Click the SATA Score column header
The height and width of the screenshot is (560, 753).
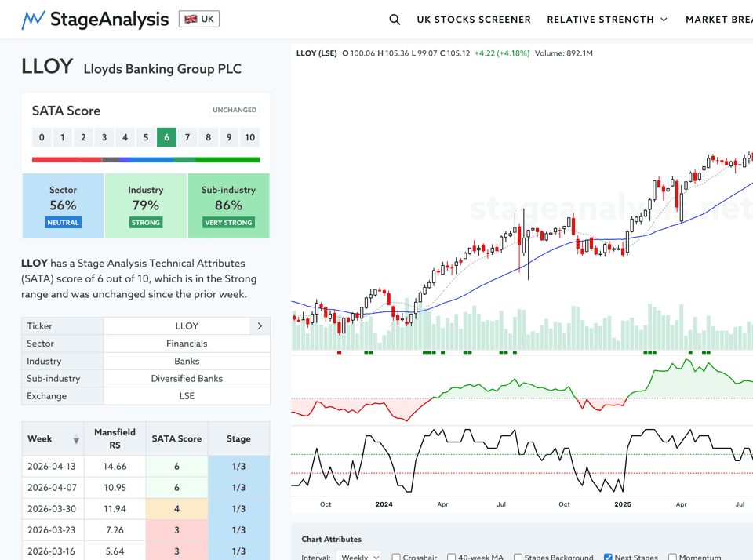click(176, 438)
